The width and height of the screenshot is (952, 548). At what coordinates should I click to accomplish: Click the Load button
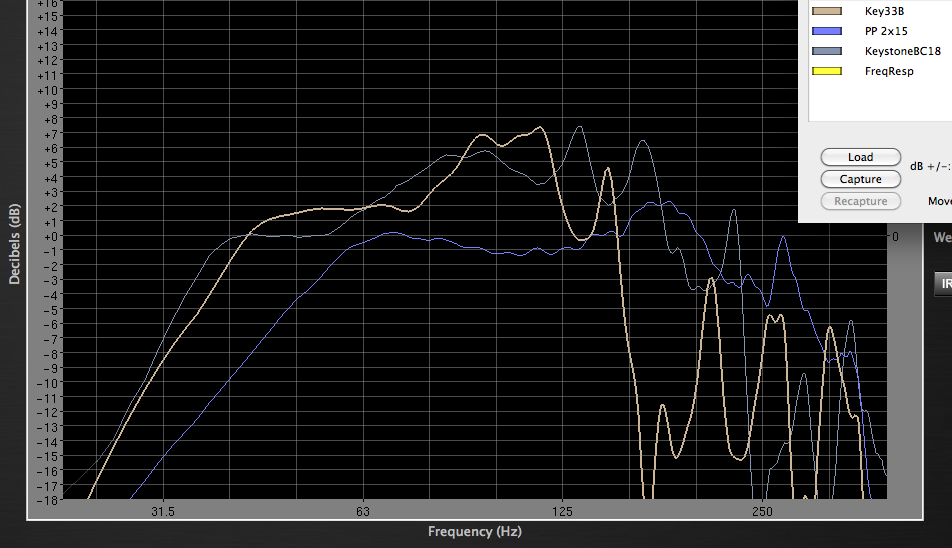coord(860,157)
